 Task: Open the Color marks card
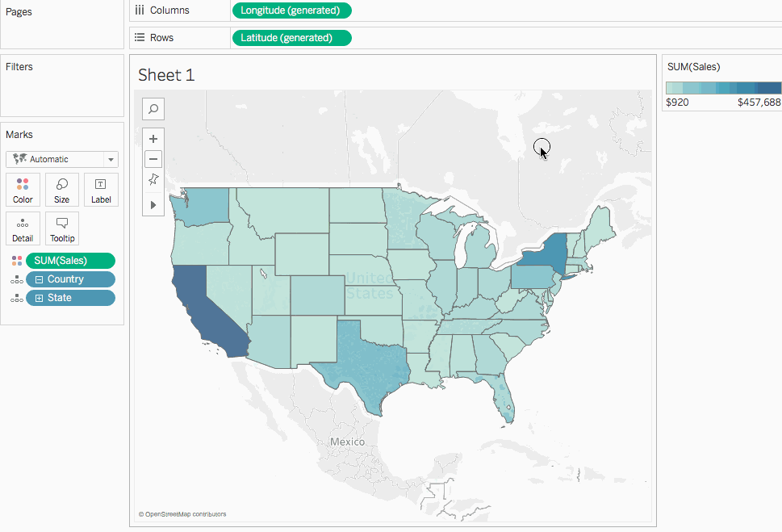point(23,189)
